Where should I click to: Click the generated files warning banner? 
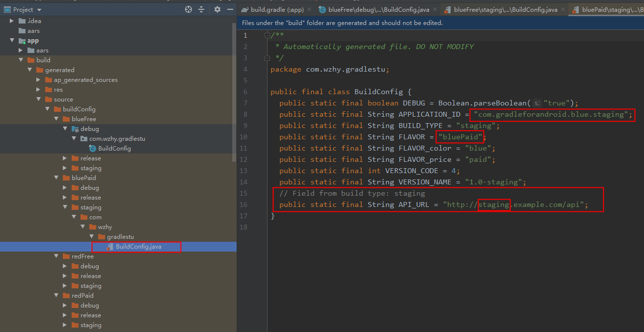[x=441, y=23]
